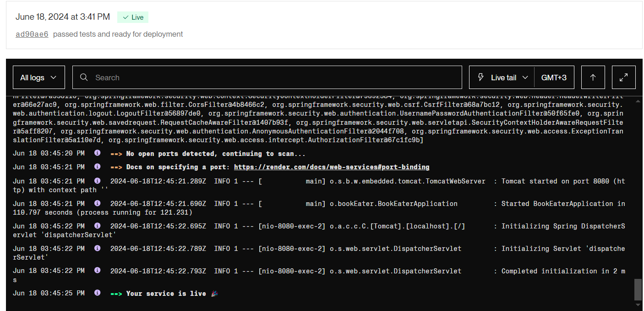This screenshot has width=644, height=311.
Task: Click the log panel scrollbar thumb
Action: 638,289
